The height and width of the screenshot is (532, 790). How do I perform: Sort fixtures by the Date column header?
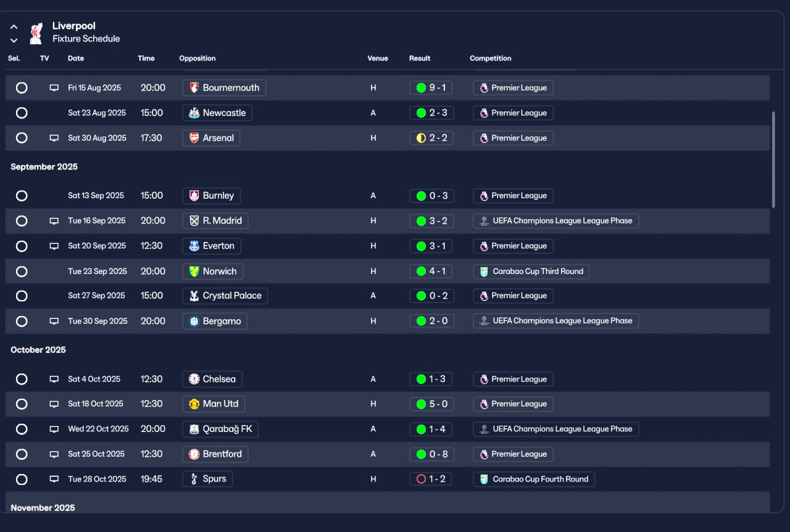76,59
